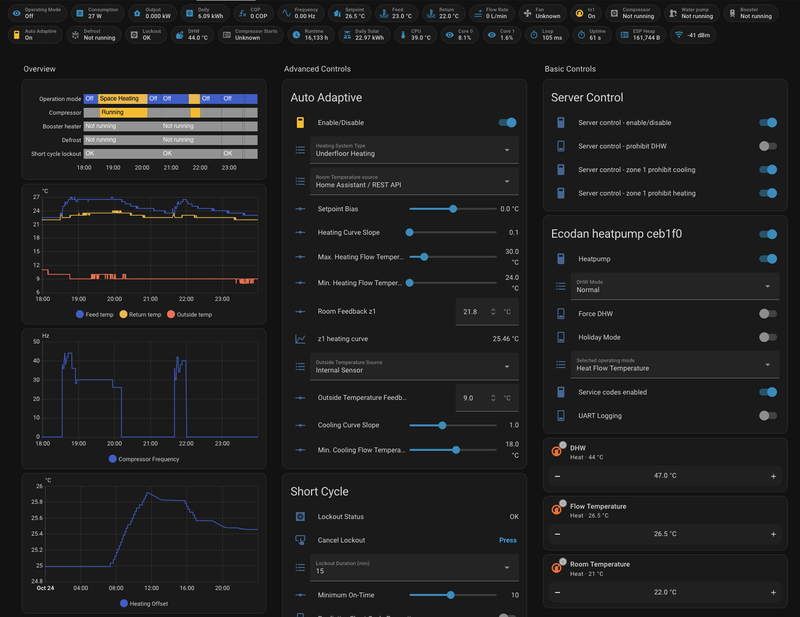Toggle Ecodan heatpump ceb1f0 header switch
Viewport: 800px width, 617px height.
768,234
